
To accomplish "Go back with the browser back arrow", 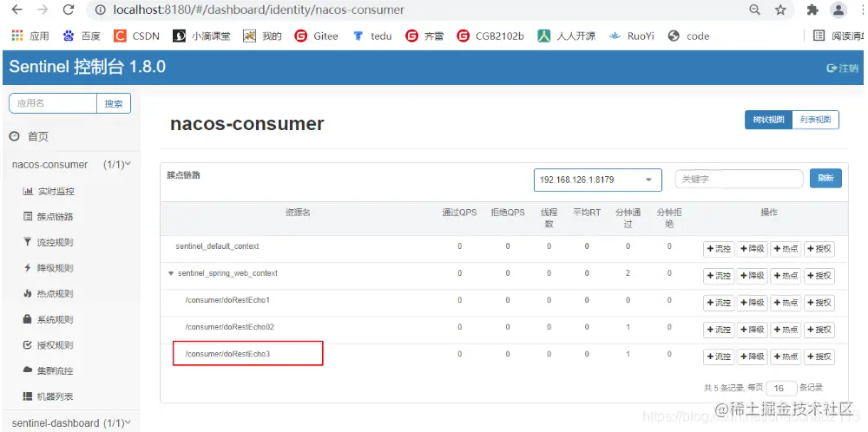I will point(17,10).
